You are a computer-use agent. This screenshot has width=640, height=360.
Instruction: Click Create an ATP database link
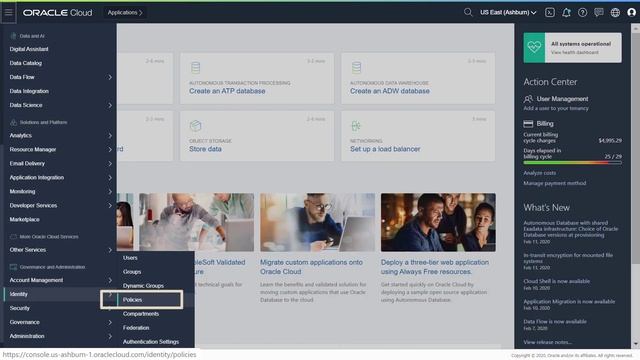(227, 91)
